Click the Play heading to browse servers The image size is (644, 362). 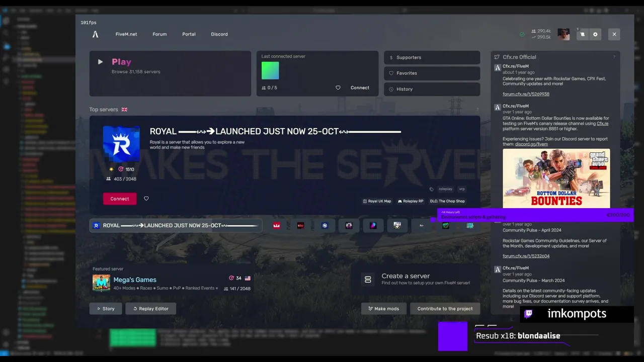click(x=121, y=62)
